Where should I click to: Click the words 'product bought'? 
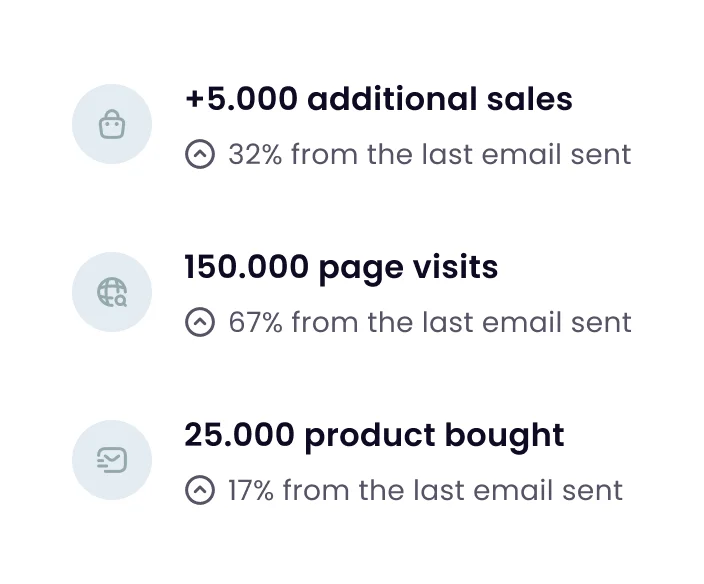[x=435, y=435]
